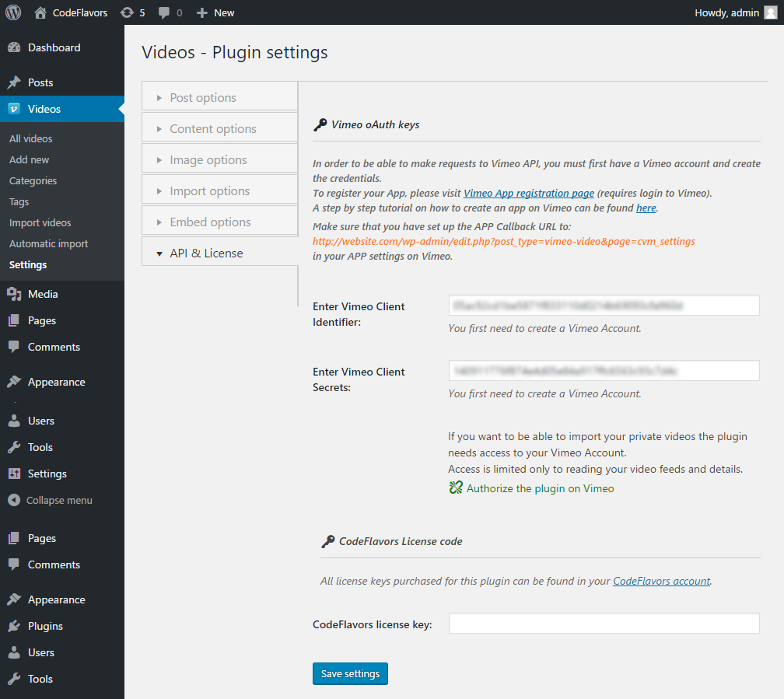Open Categories submenu item
This screenshot has width=784, height=699.
(x=33, y=180)
